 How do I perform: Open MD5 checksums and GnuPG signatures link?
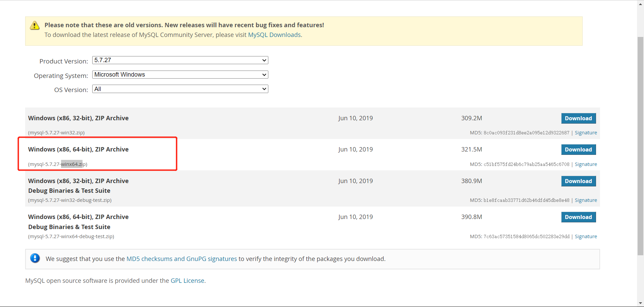pyautogui.click(x=182, y=259)
